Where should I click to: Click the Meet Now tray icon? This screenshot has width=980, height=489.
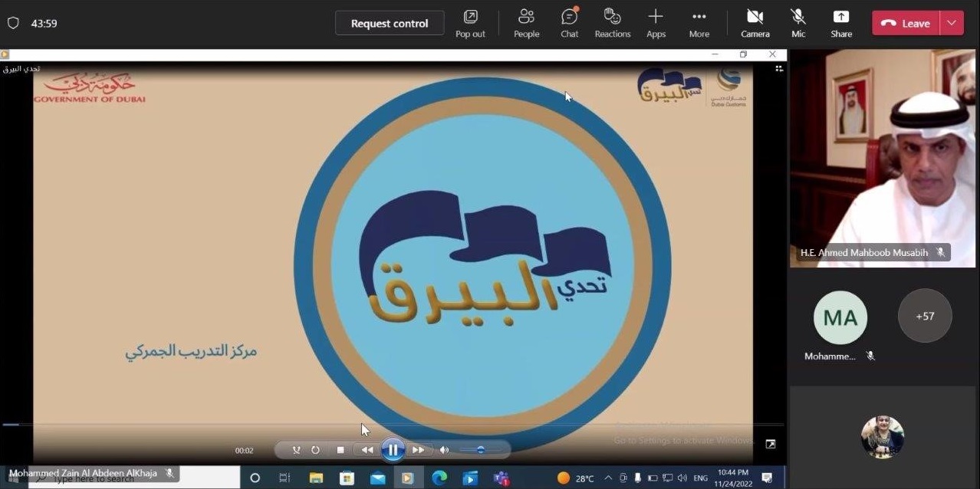pos(623,478)
